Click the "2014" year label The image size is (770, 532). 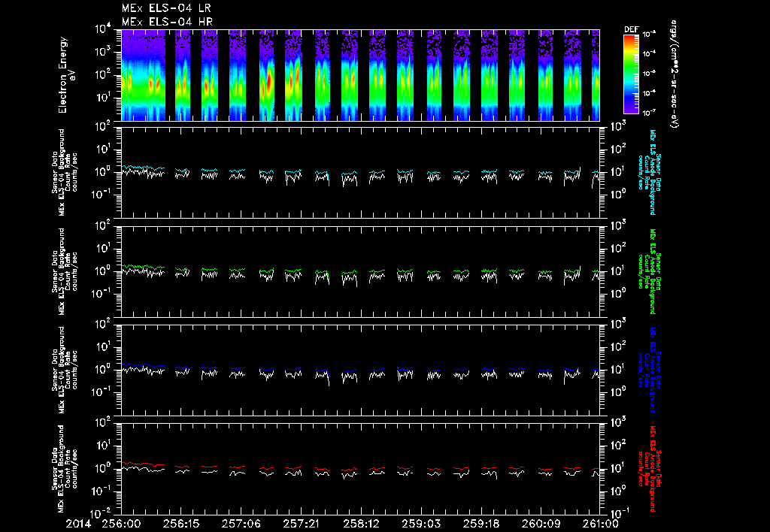click(x=79, y=524)
